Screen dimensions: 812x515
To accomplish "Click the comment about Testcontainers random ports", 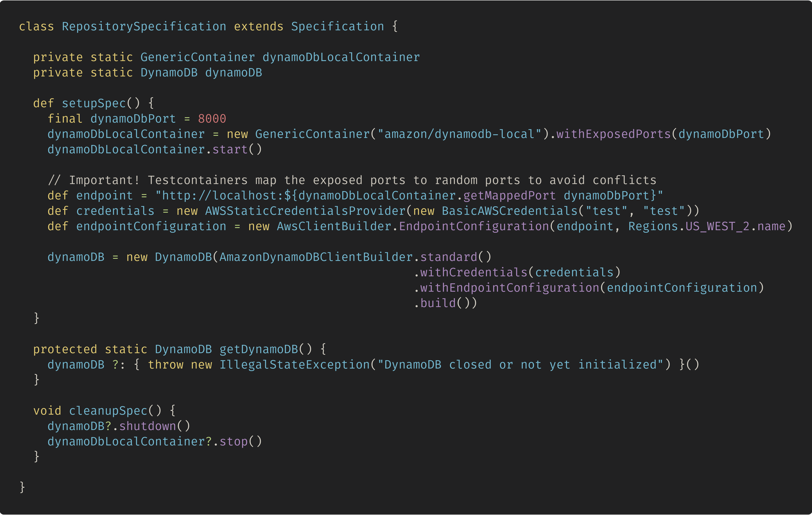I will [x=352, y=180].
